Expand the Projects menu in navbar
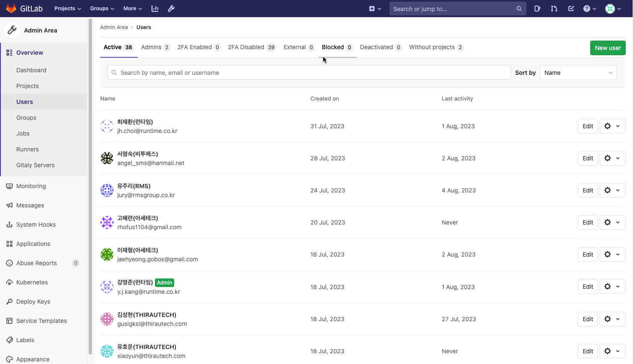The image size is (633, 364). point(68,9)
